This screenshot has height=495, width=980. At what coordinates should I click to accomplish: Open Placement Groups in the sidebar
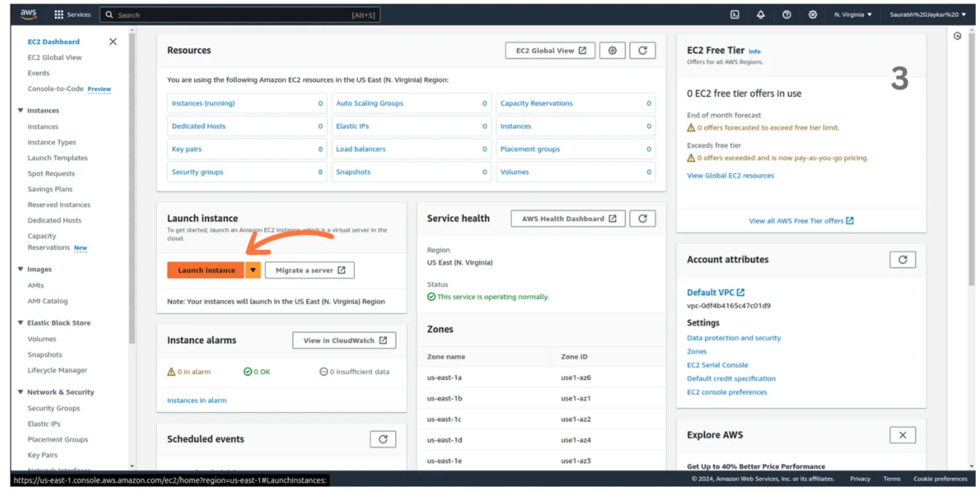(57, 440)
